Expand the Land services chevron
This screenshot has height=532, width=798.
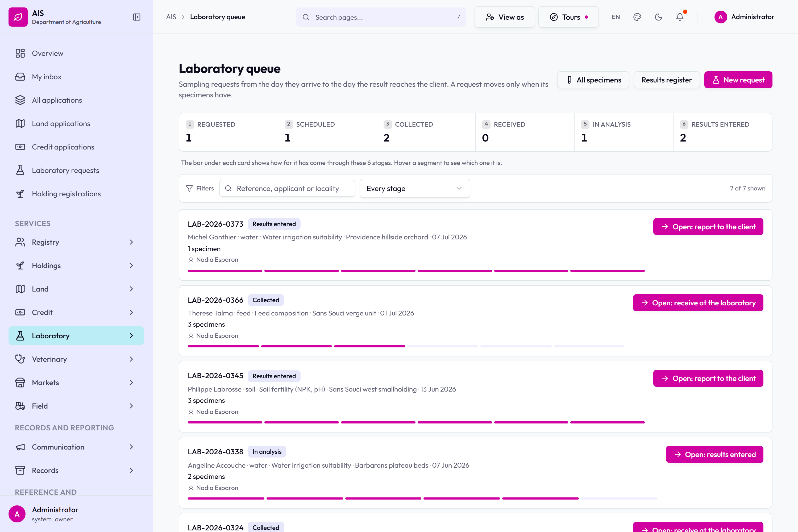click(x=131, y=289)
